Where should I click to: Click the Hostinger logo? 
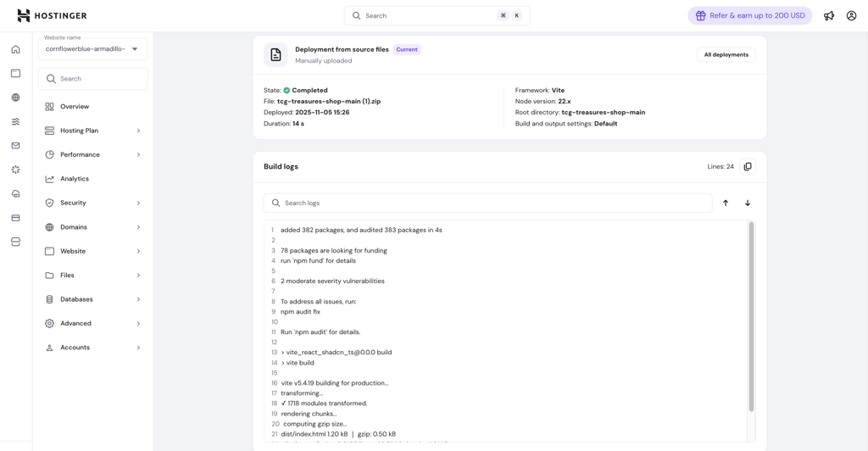click(x=52, y=15)
